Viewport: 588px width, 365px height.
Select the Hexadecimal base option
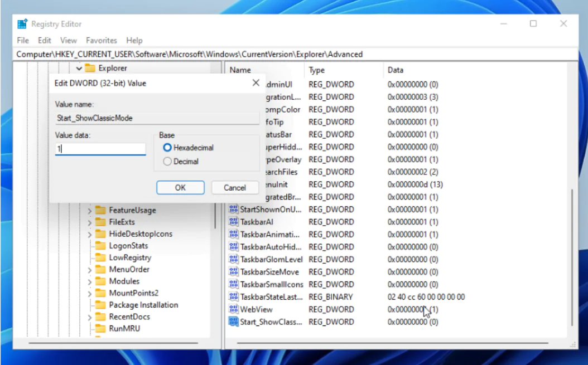(x=166, y=147)
